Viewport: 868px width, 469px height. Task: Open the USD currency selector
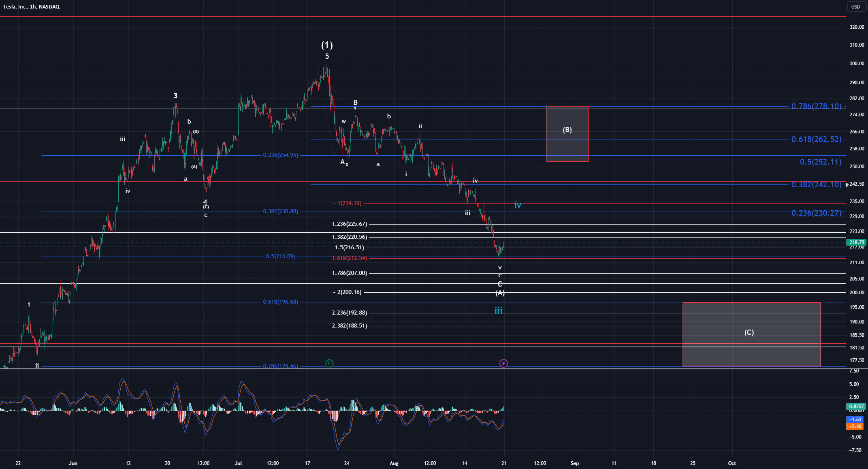coord(855,6)
